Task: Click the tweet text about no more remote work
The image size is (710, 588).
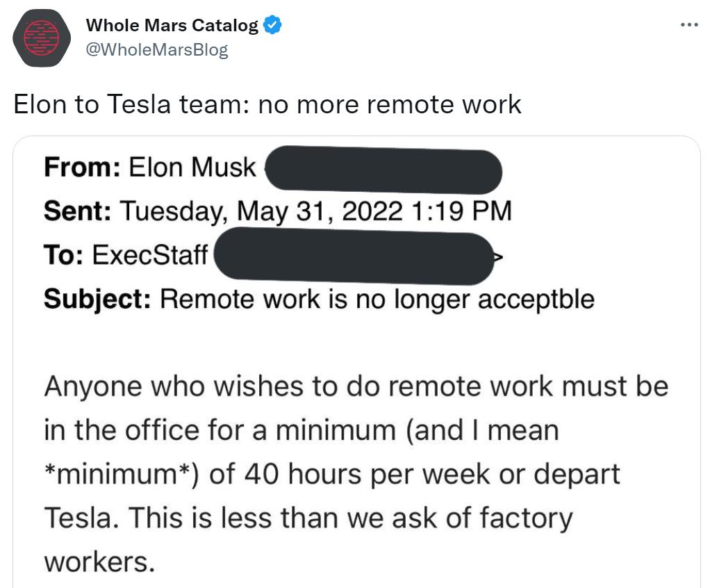Action: pyautogui.click(x=267, y=104)
